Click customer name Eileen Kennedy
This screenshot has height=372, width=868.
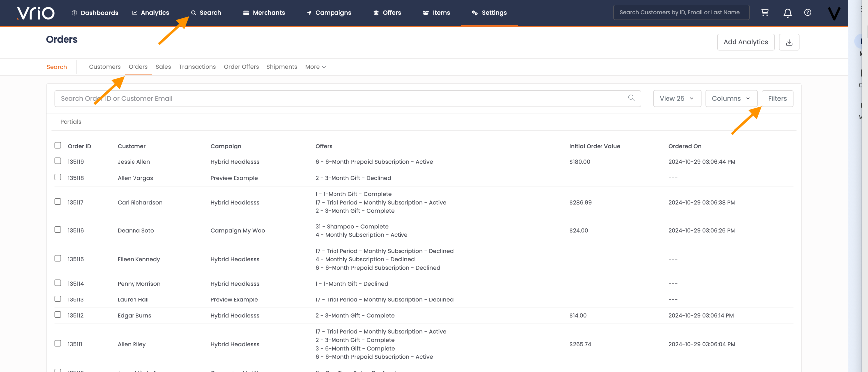[x=138, y=259]
